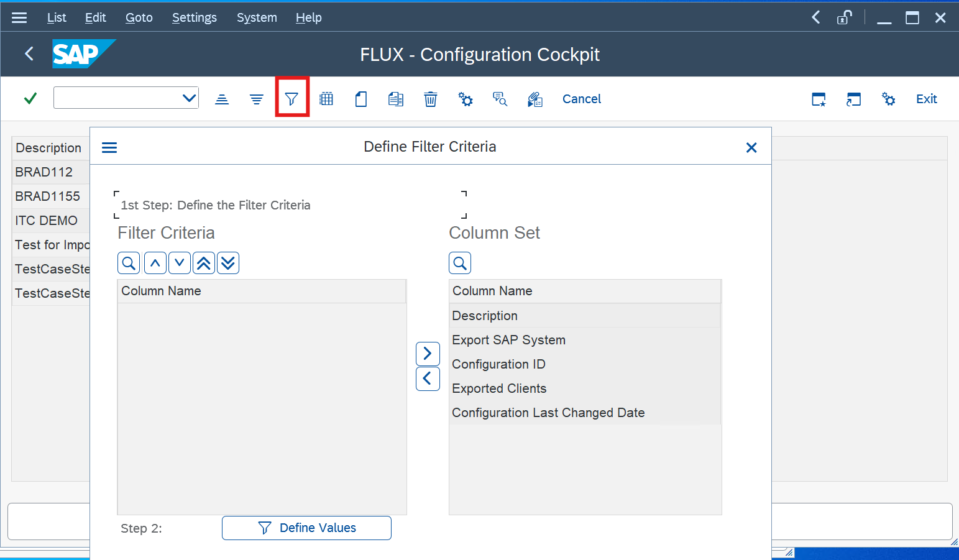This screenshot has width=959, height=560.
Task: Click the sort ascending toolbar icon
Action: pos(222,99)
